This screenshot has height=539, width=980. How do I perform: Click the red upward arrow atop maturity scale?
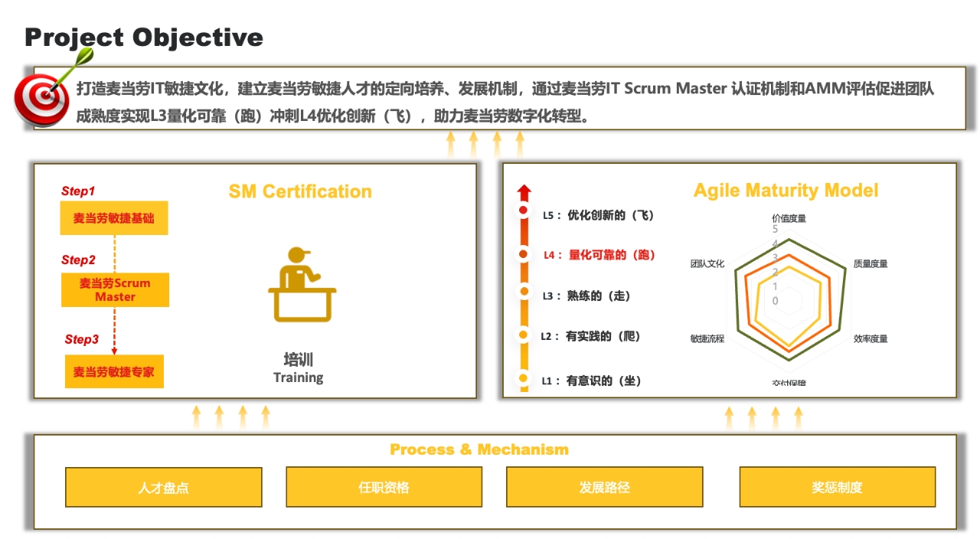(524, 191)
